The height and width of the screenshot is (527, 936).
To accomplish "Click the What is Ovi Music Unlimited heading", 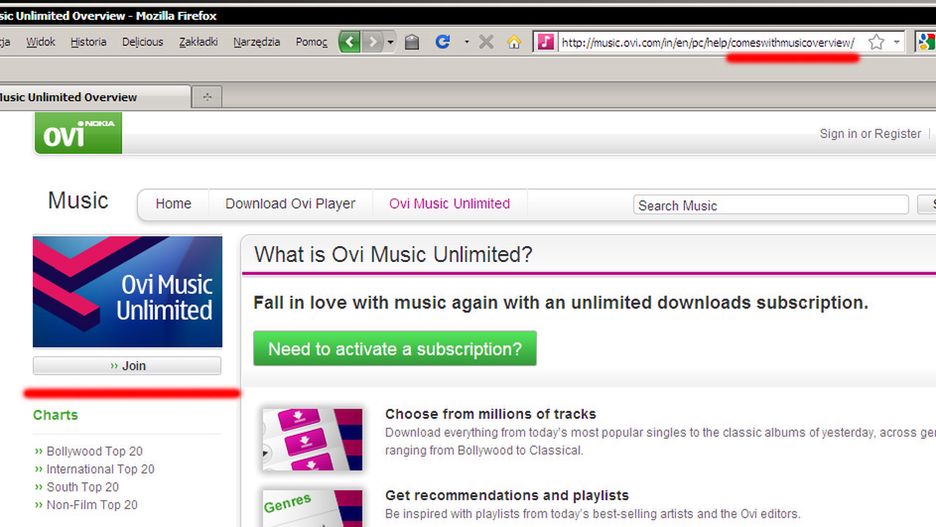I will coord(393,255).
